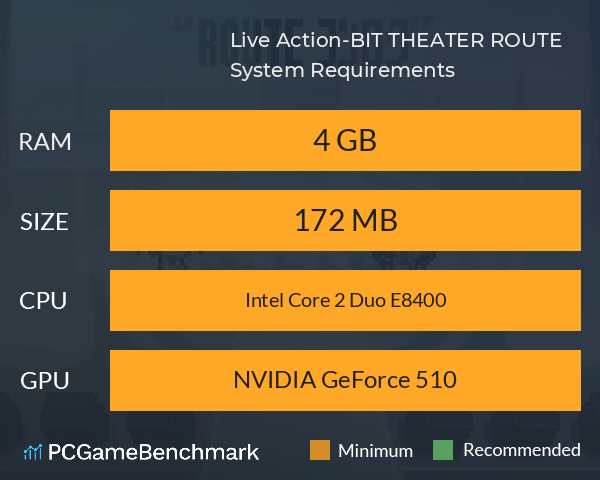This screenshot has width=600, height=480.
Task: Click the 172 MB size requirement bar
Action: (345, 220)
